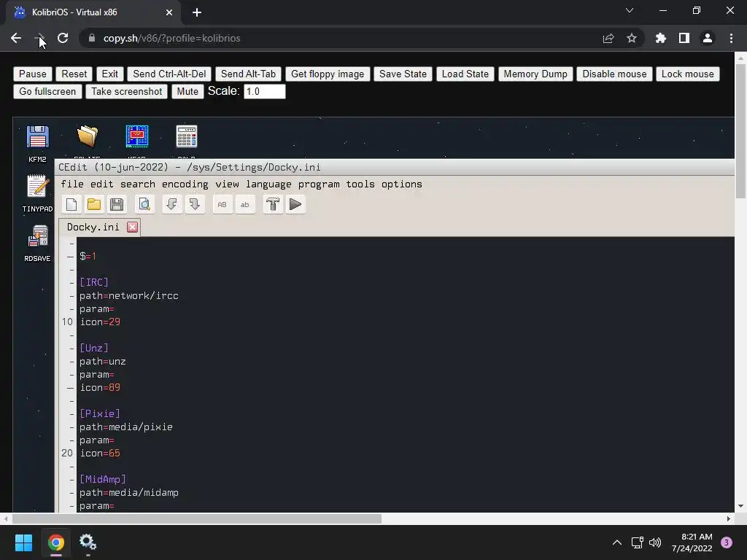This screenshot has height=560, width=747.
Task: Click the horizontal scrollbar thumb
Action: (x=197, y=518)
